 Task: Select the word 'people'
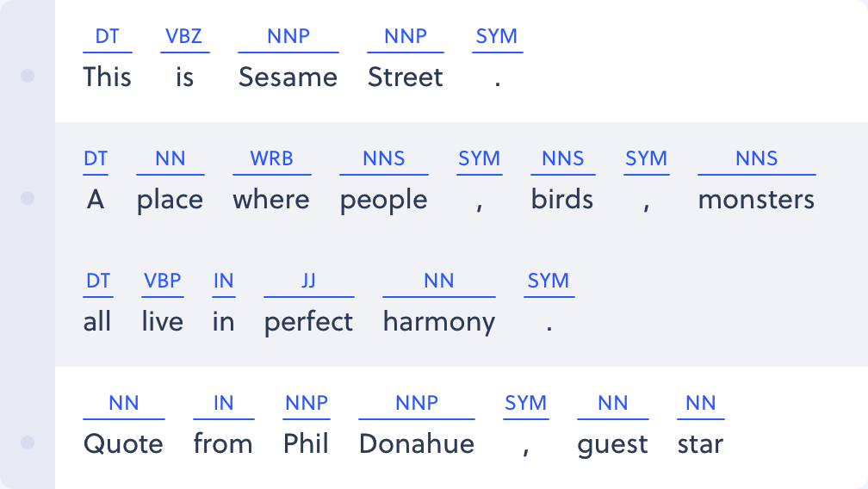(x=384, y=200)
